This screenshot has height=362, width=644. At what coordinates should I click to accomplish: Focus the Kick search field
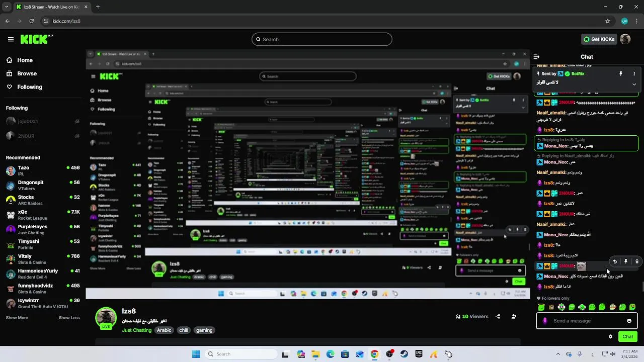click(322, 39)
